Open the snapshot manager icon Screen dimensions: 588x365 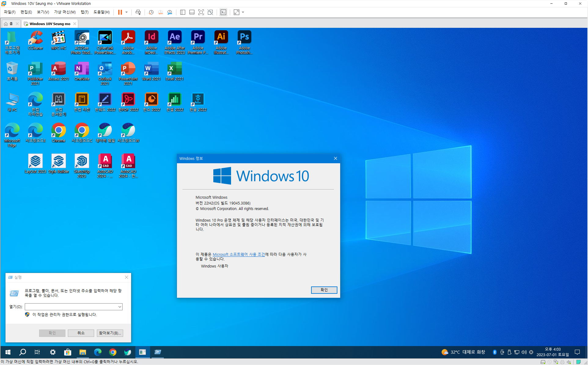(x=170, y=12)
